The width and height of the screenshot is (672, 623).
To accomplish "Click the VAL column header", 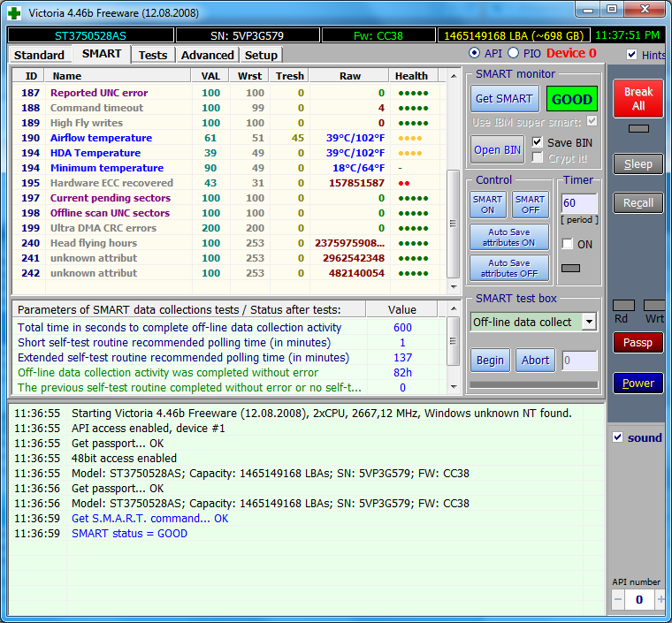I will pyautogui.click(x=210, y=76).
